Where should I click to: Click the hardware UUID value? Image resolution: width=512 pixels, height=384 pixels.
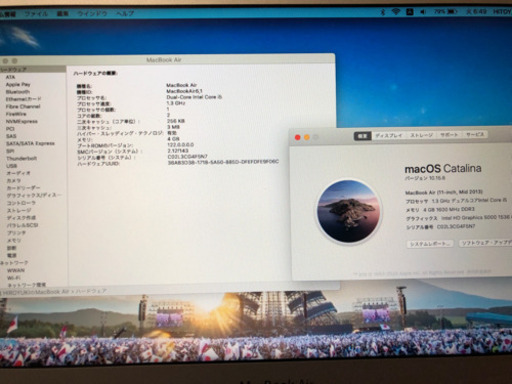(223, 162)
